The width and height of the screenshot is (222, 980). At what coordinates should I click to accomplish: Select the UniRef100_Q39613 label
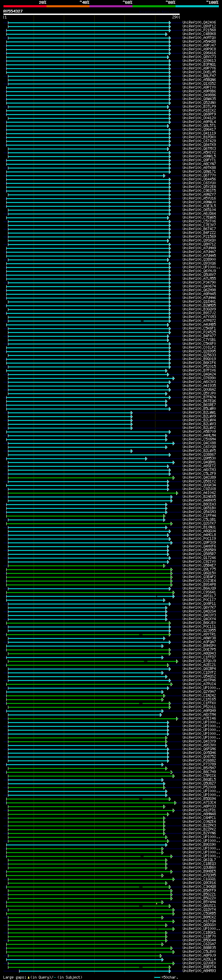click(199, 60)
